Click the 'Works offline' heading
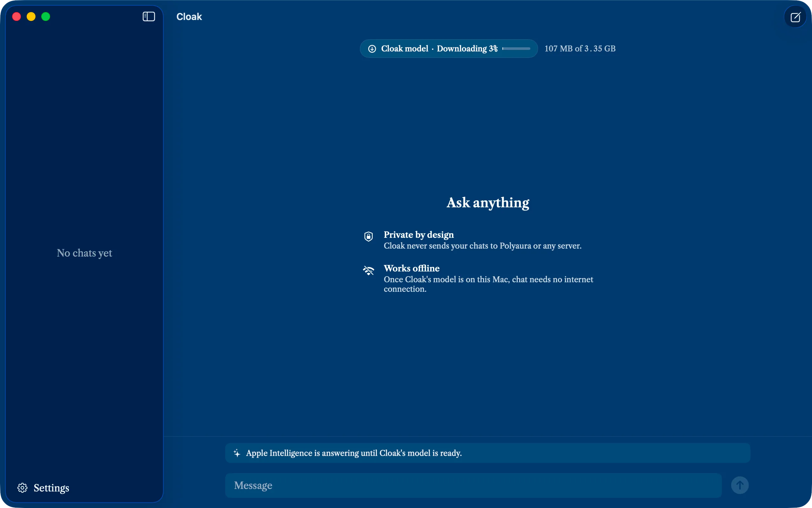 pos(411,268)
